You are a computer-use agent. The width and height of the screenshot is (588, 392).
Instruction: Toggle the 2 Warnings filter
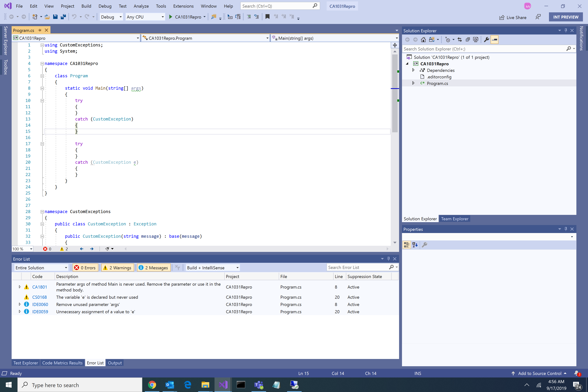click(x=118, y=268)
